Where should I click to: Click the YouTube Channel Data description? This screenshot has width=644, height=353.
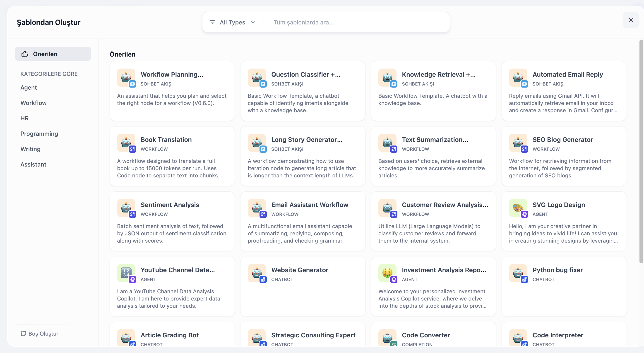[169, 298]
